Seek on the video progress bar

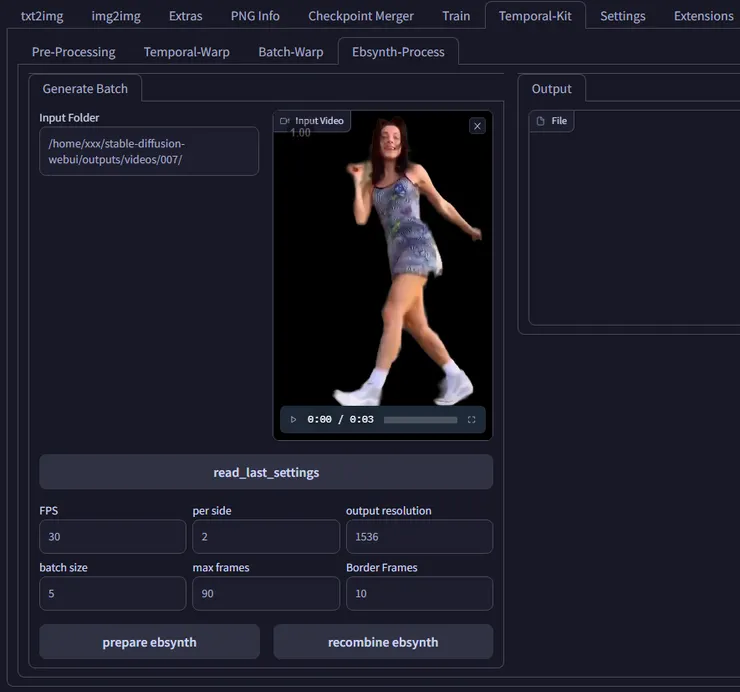[420, 420]
